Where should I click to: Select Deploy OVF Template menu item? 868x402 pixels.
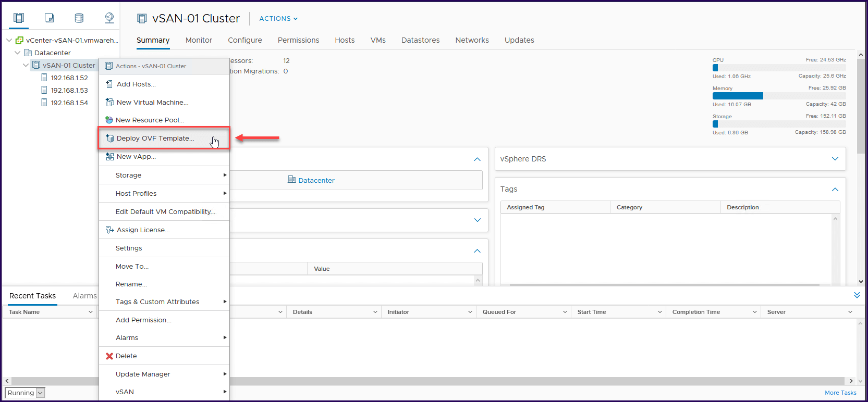pos(164,138)
